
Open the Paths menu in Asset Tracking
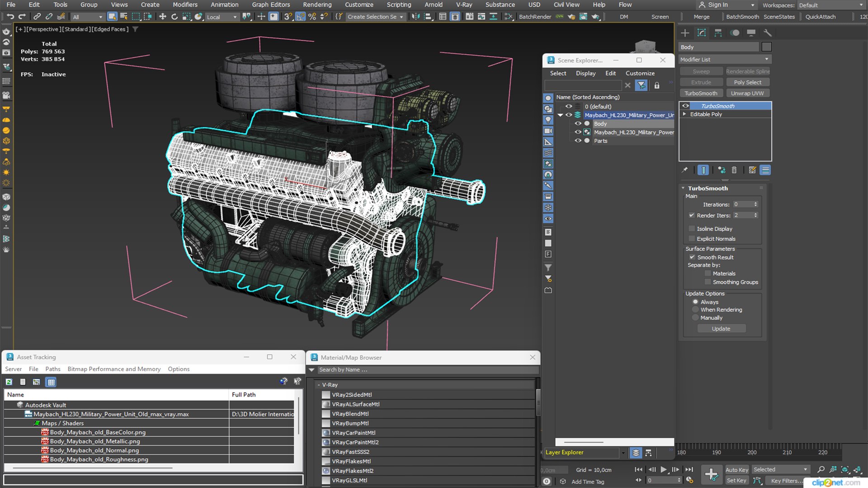[52, 369]
